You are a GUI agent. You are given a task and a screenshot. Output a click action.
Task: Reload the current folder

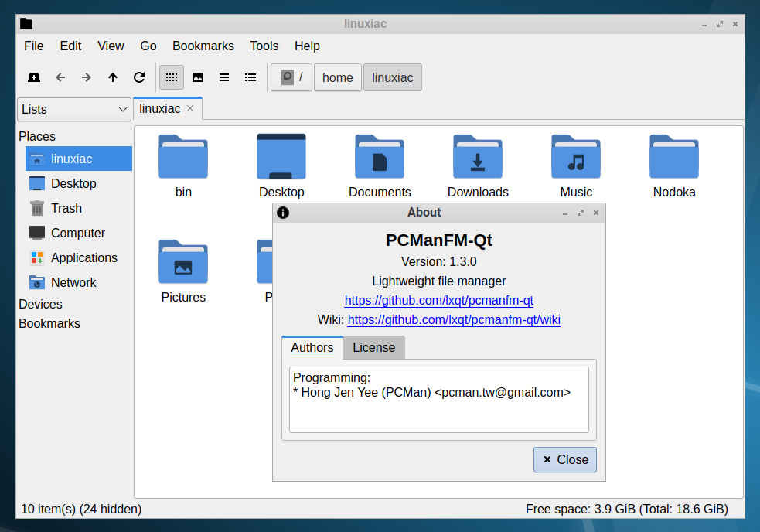tap(139, 77)
